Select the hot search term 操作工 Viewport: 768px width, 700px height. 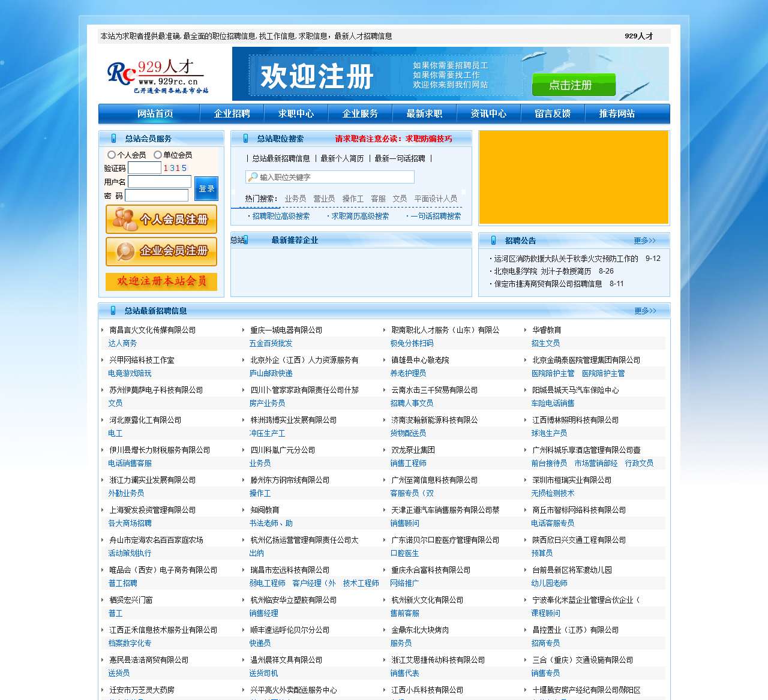[x=353, y=199]
